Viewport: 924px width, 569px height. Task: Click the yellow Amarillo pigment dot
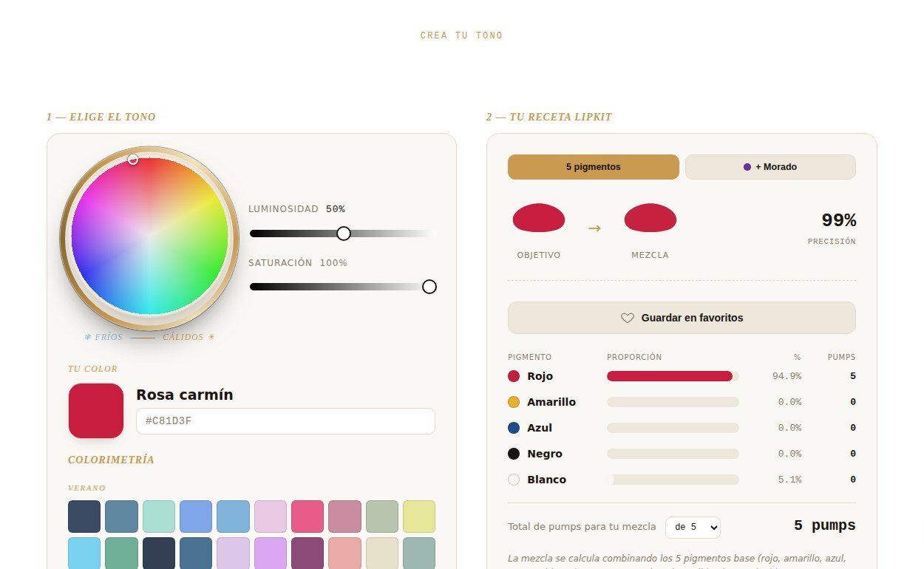click(514, 402)
